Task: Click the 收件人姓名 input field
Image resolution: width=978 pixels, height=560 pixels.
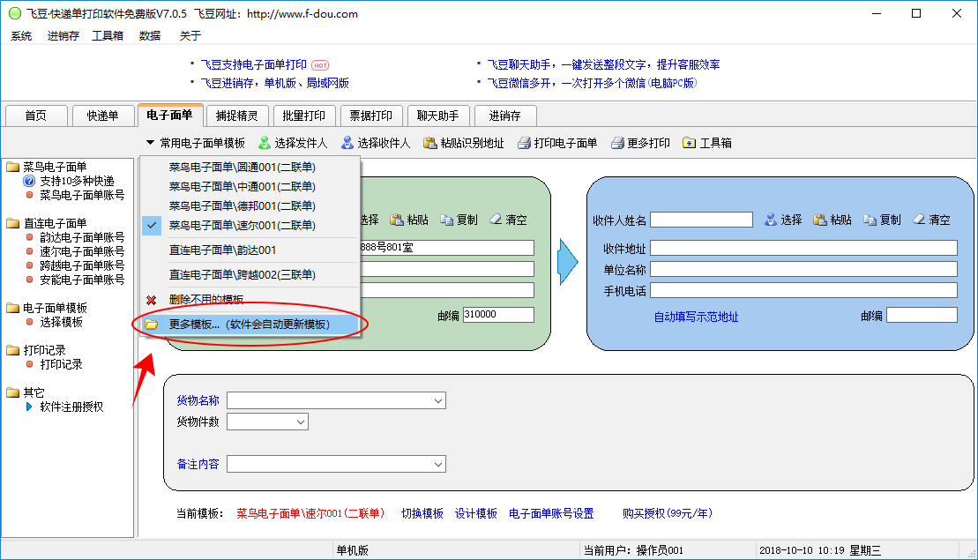Action: tap(702, 220)
